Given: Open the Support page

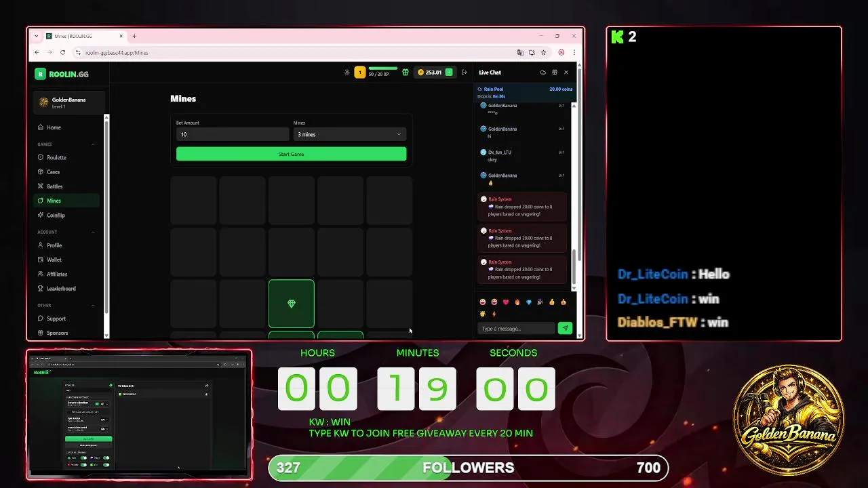Looking at the screenshot, I should pos(66,319).
